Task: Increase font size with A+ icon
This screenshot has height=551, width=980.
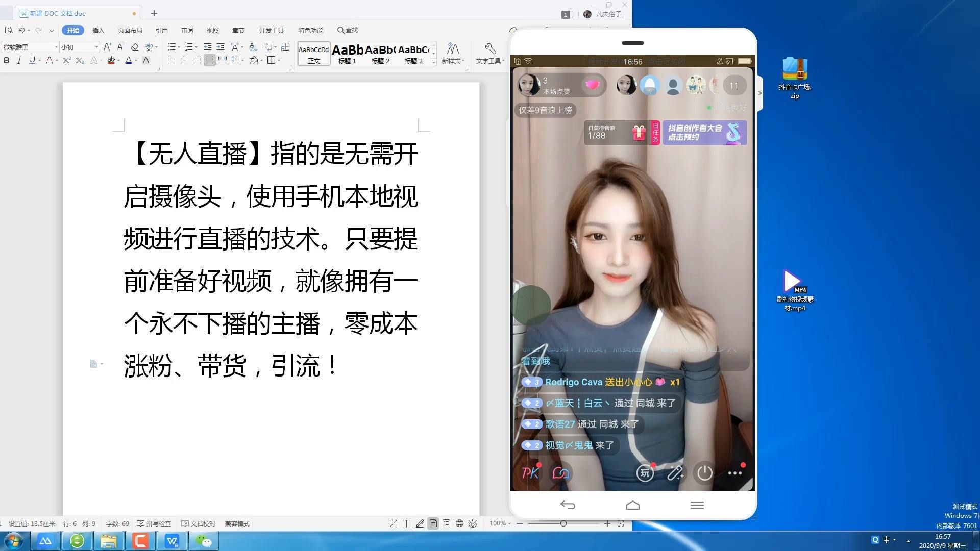Action: click(x=107, y=47)
